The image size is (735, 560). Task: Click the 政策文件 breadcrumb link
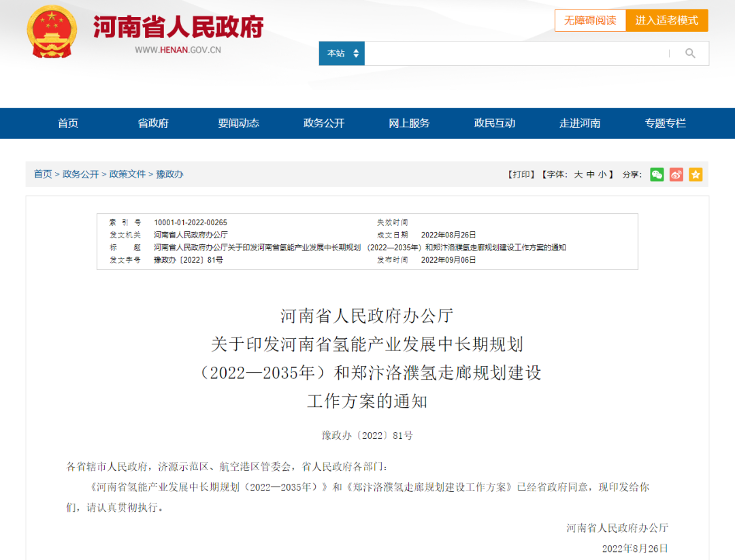[127, 174]
